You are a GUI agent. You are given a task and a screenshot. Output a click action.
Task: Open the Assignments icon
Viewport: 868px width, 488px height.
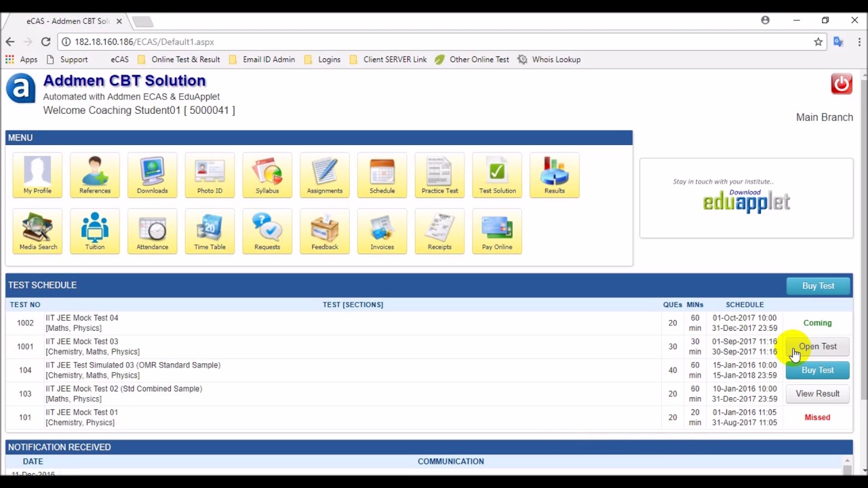click(x=325, y=175)
